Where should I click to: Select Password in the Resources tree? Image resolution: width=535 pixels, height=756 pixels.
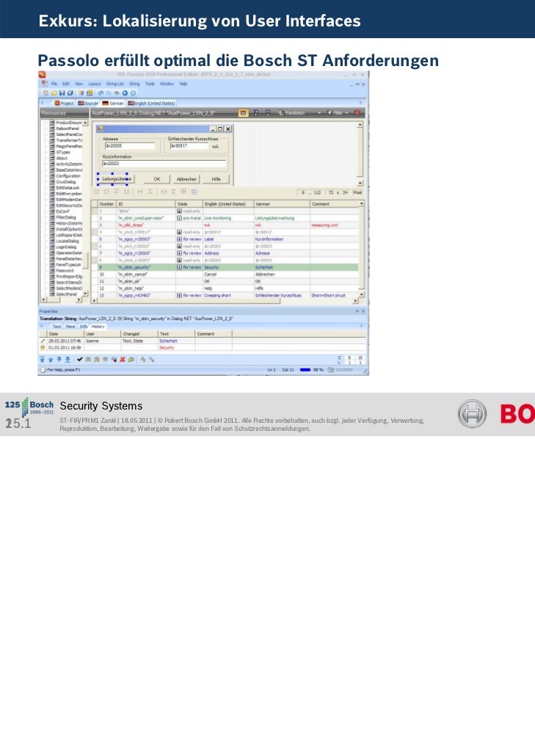(65, 271)
